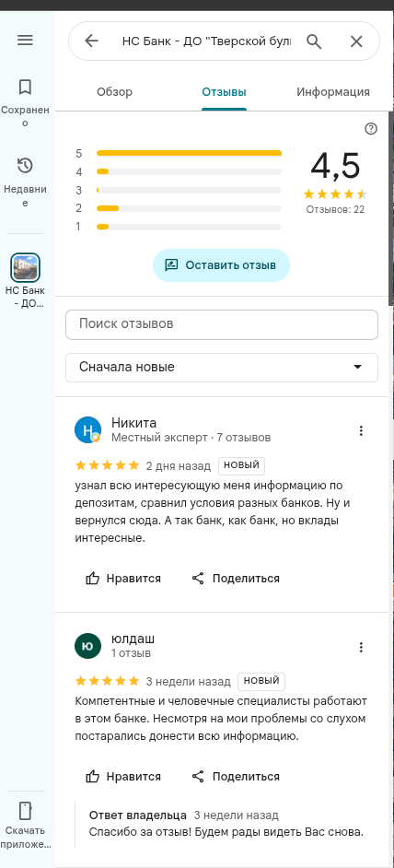
Task: Click the Оставить отзыв button
Action: (221, 265)
